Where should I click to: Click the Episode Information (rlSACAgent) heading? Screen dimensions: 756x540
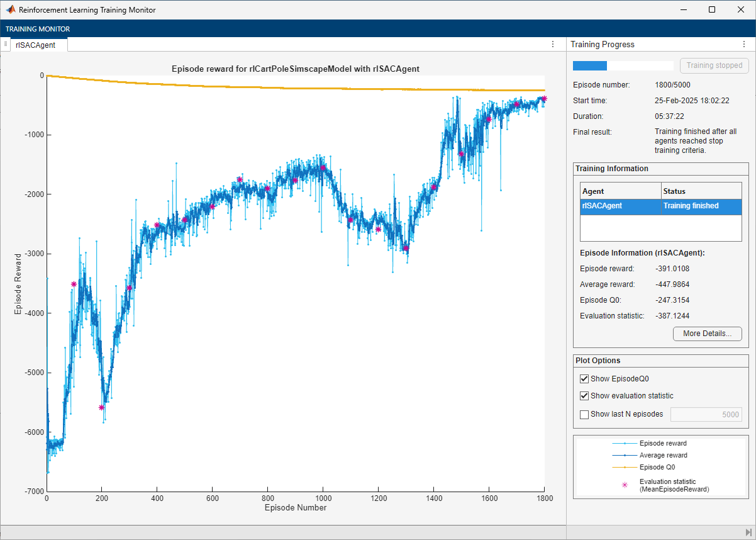click(x=642, y=253)
